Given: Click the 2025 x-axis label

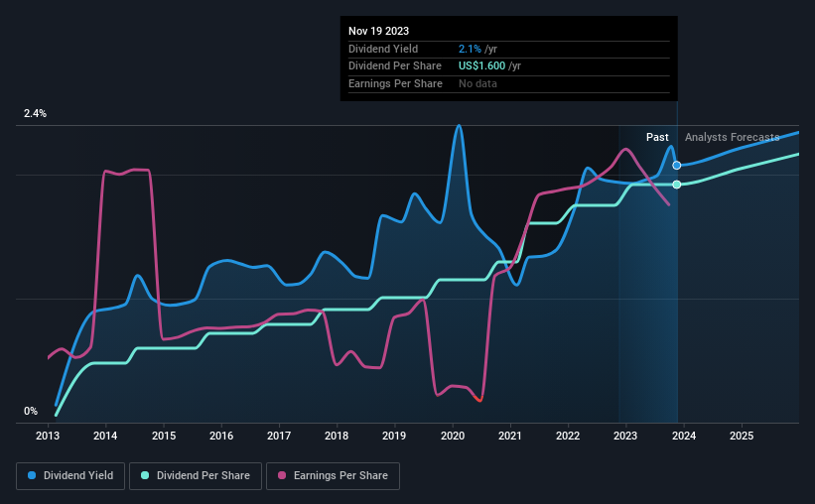Looking at the screenshot, I should (x=742, y=436).
